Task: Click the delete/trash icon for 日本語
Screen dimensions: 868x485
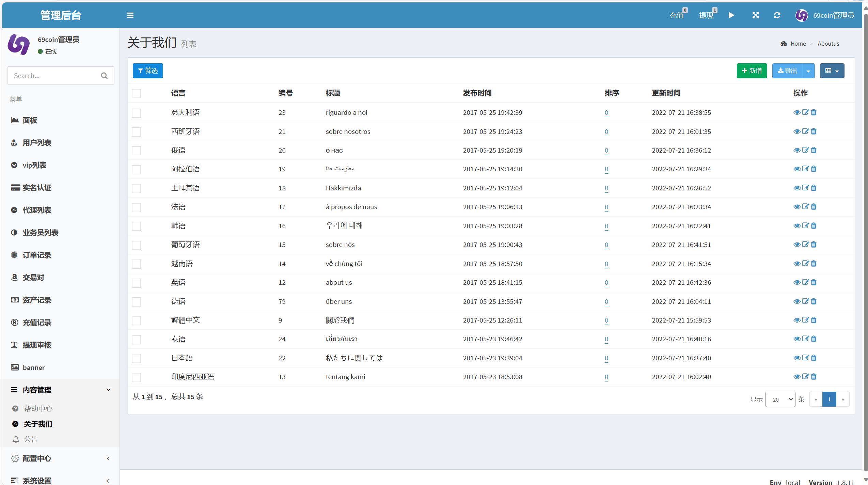Action: pos(814,357)
